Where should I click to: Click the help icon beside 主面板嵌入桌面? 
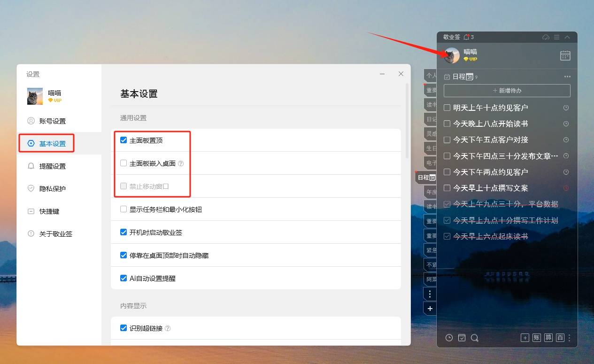pos(181,163)
